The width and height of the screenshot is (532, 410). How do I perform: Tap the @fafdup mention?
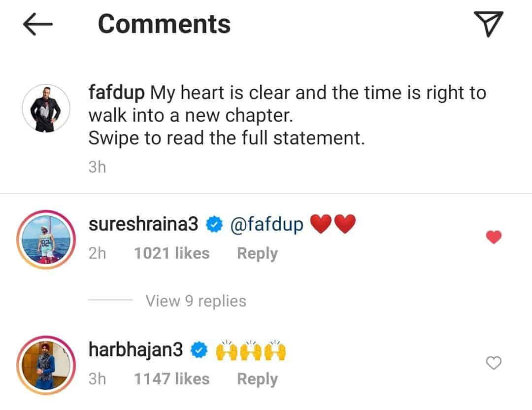(x=266, y=225)
